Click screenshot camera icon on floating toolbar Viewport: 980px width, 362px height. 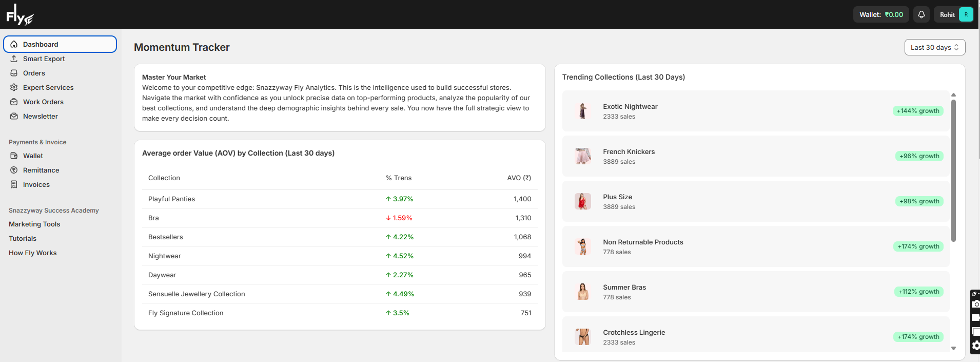[x=976, y=304]
